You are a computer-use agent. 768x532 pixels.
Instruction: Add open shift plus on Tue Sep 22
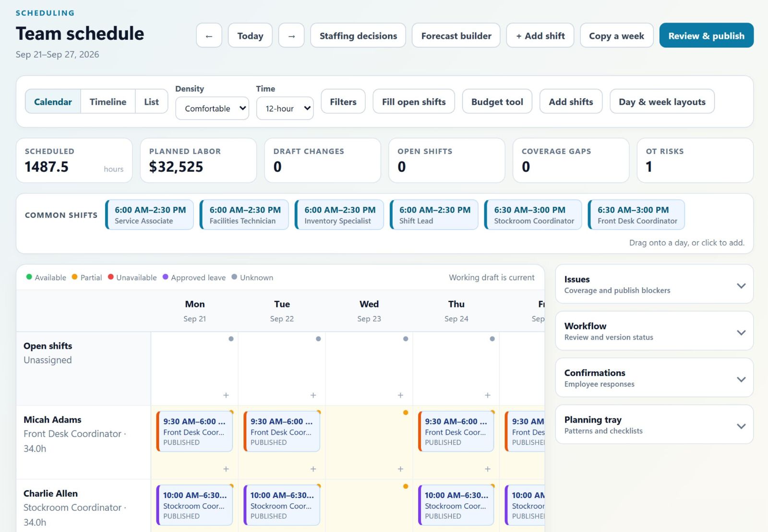[313, 395]
